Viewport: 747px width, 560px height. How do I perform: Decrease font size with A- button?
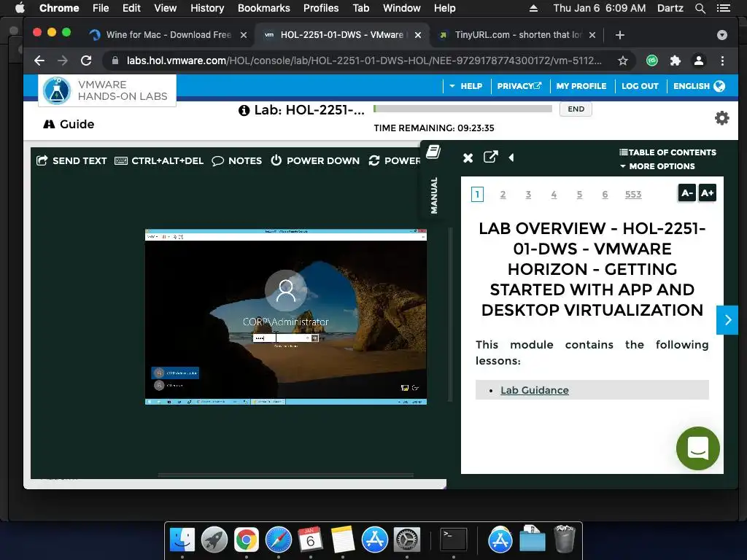click(x=686, y=192)
